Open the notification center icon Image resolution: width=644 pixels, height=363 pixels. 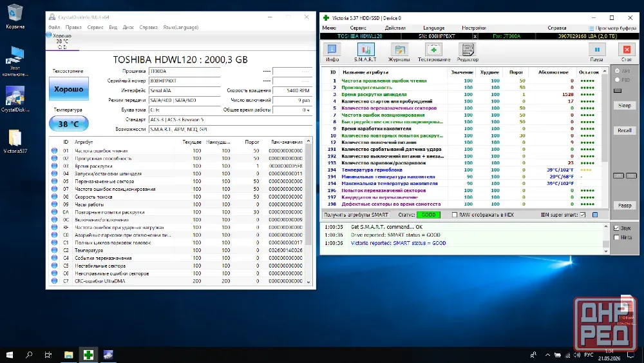coord(631,355)
